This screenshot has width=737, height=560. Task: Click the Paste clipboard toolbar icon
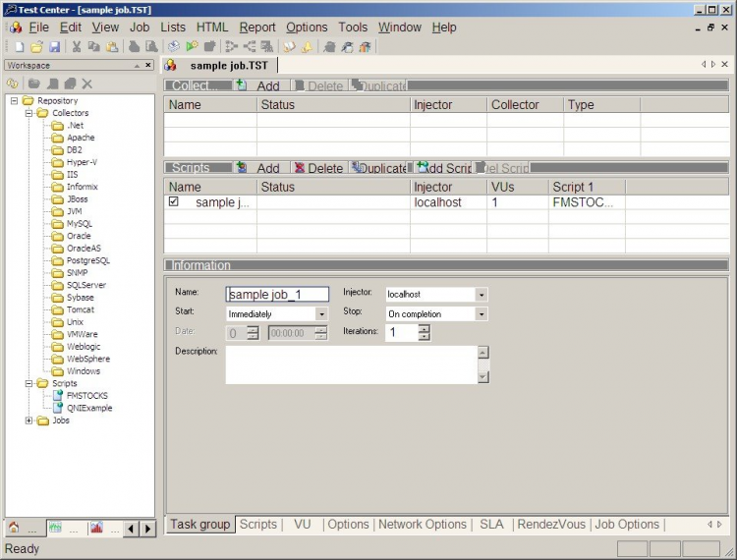(112, 46)
